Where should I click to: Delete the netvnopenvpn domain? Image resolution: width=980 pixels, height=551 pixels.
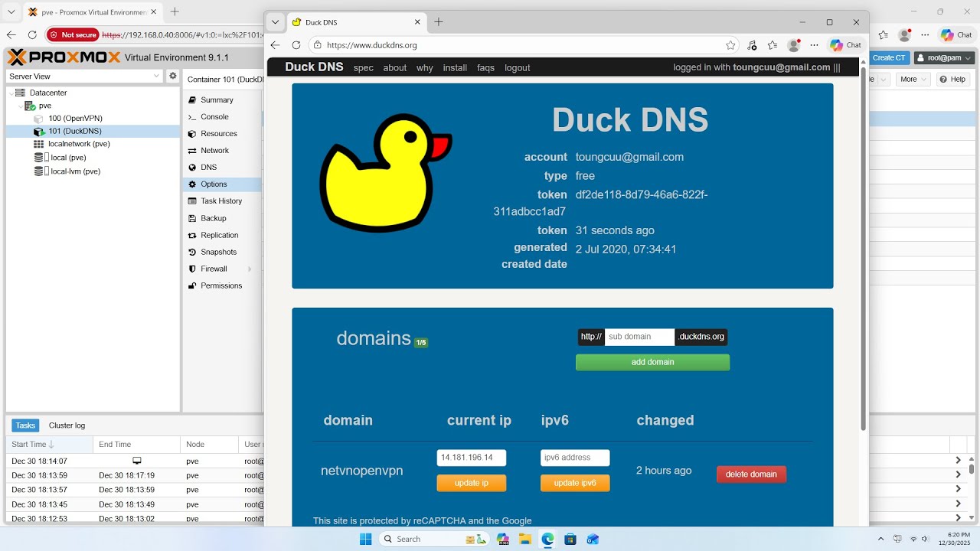(x=751, y=474)
